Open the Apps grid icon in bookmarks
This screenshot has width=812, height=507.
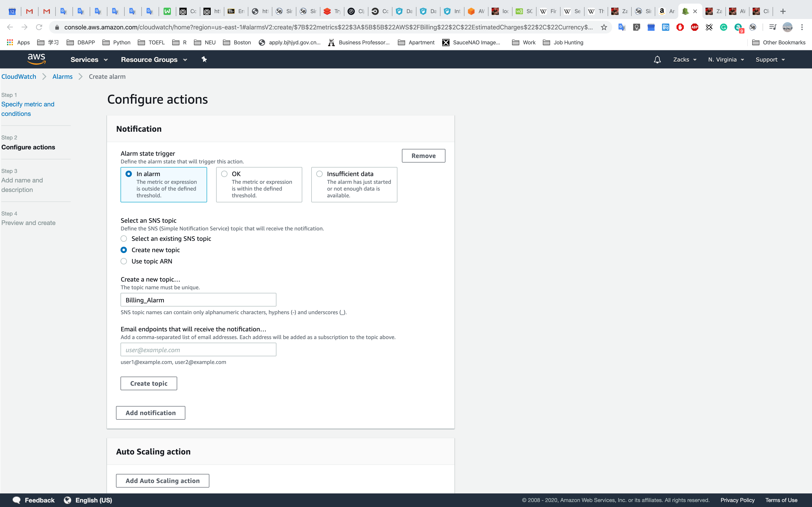(10, 42)
